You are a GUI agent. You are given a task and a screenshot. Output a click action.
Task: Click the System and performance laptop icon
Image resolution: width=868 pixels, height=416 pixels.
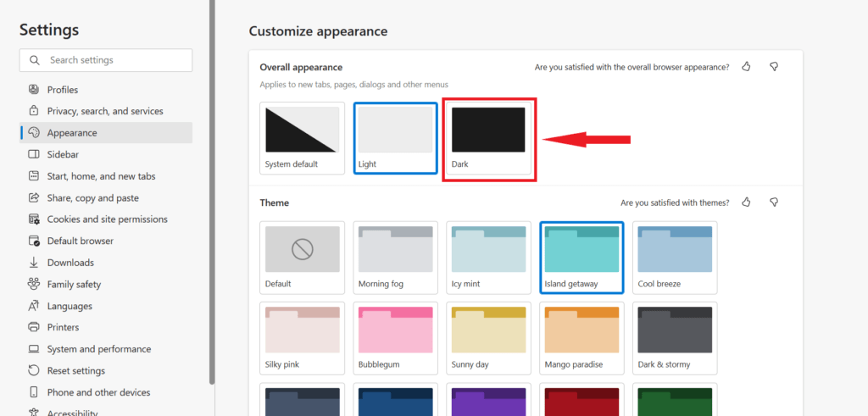(x=34, y=349)
